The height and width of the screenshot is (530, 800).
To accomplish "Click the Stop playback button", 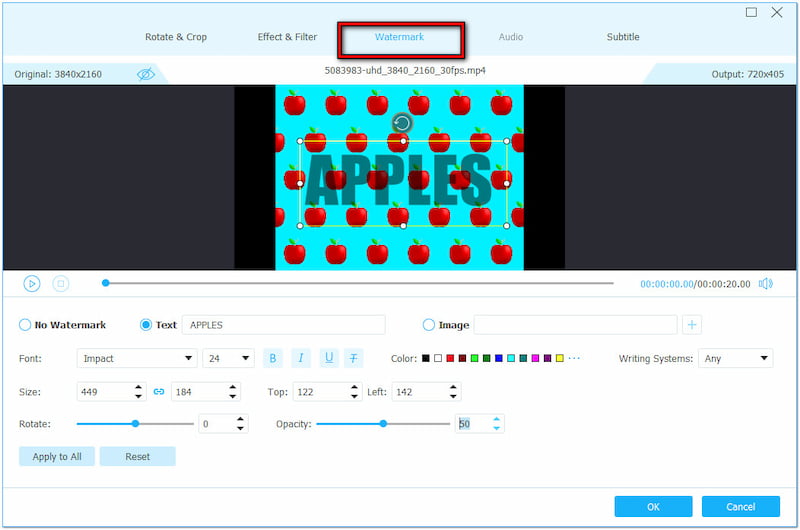I will click(60, 284).
